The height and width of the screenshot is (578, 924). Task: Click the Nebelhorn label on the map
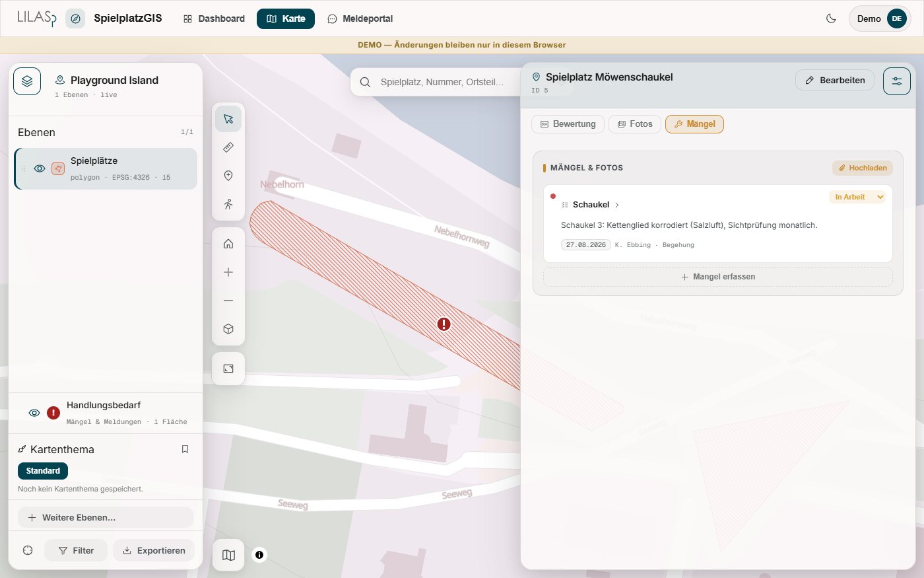282,184
